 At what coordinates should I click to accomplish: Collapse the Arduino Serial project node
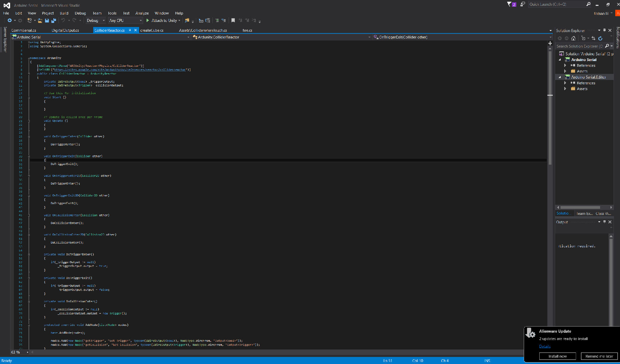coord(560,60)
